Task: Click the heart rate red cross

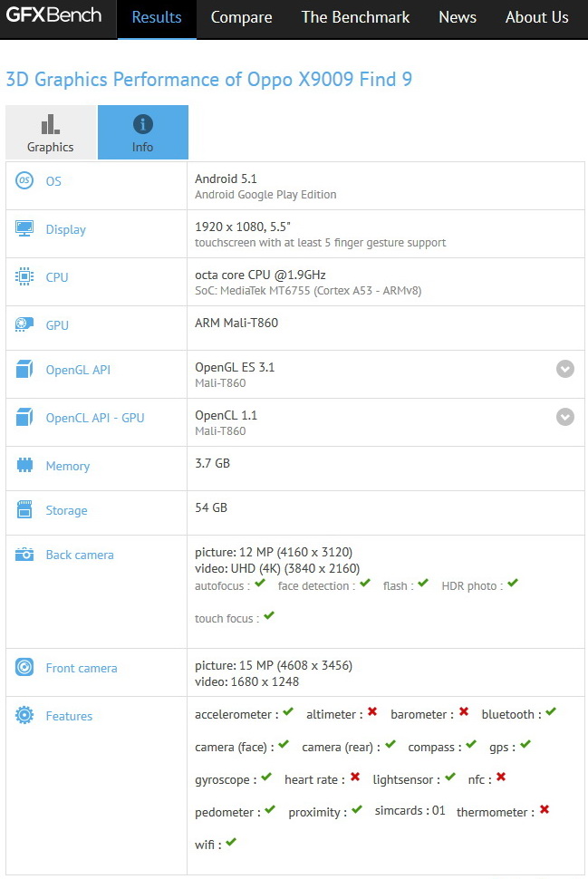Action: tap(355, 777)
